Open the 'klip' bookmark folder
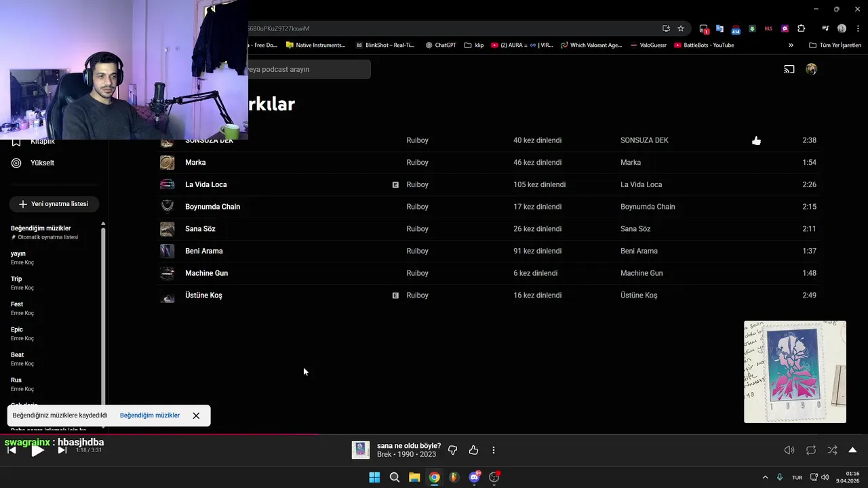Screen dimensions: 868x488 click(x=474, y=45)
